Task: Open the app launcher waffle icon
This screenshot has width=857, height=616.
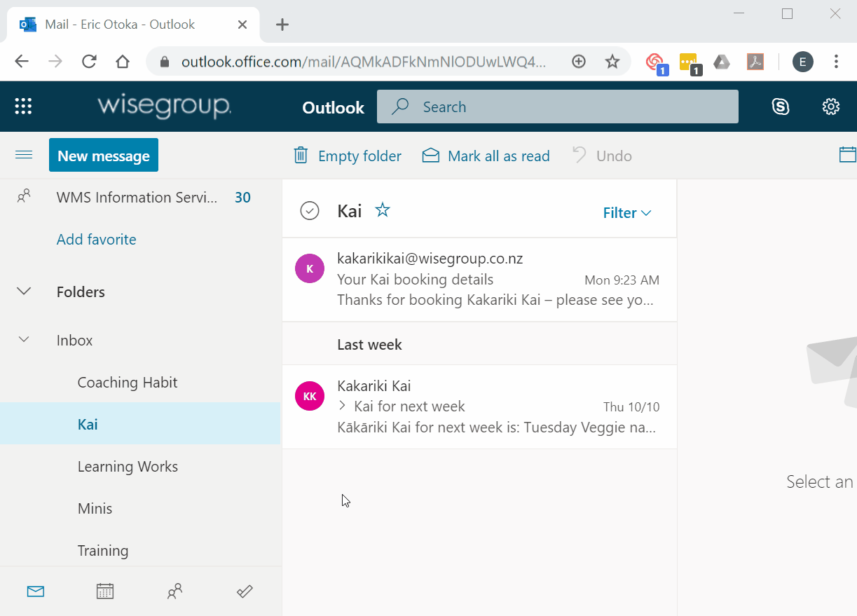Action: [x=24, y=107]
